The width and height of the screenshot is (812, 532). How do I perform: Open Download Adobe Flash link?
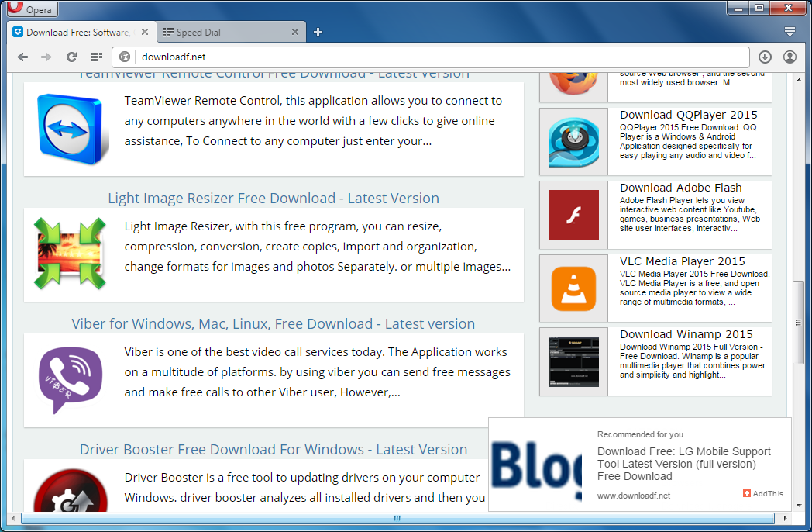click(x=681, y=188)
